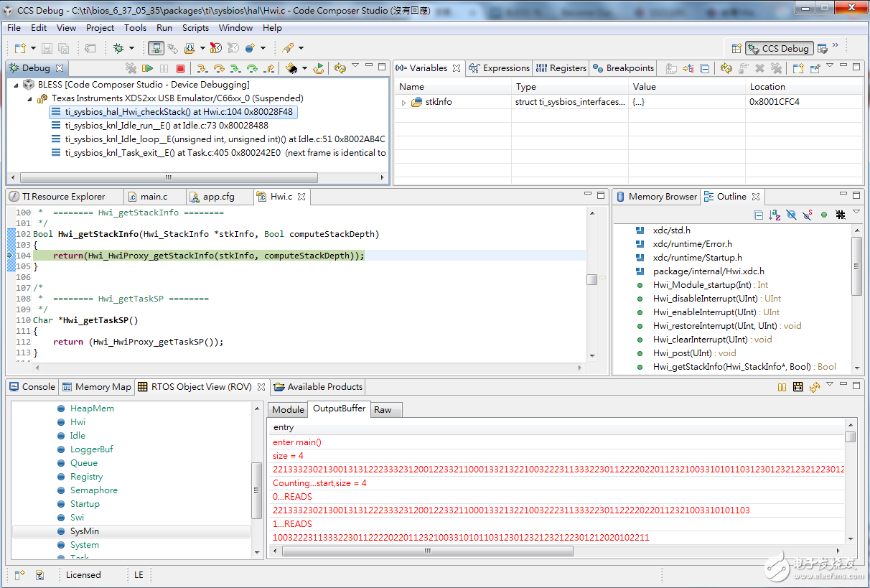Click the bug Debug icon in main toolbar
The height and width of the screenshot is (588, 870).
click(x=119, y=48)
